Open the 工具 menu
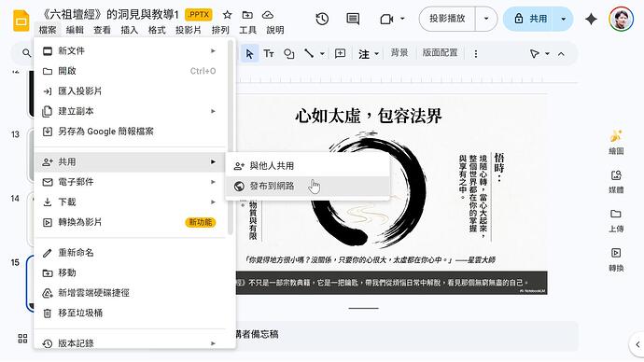644x362 pixels. 247,30
